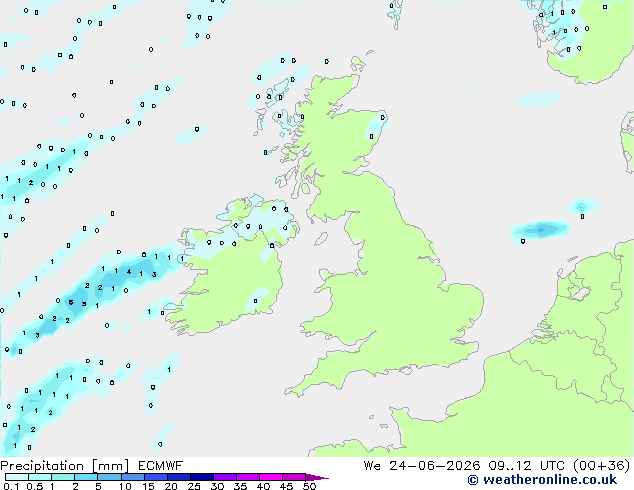Click the 1–2 mm legend color swatch
The height and width of the screenshot is (490, 634).
coord(63,477)
